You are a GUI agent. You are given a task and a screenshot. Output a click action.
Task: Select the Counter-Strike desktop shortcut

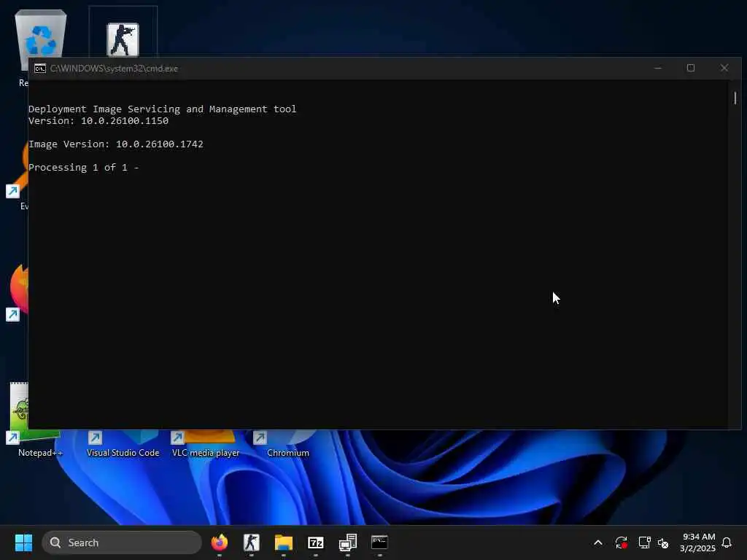click(x=123, y=39)
